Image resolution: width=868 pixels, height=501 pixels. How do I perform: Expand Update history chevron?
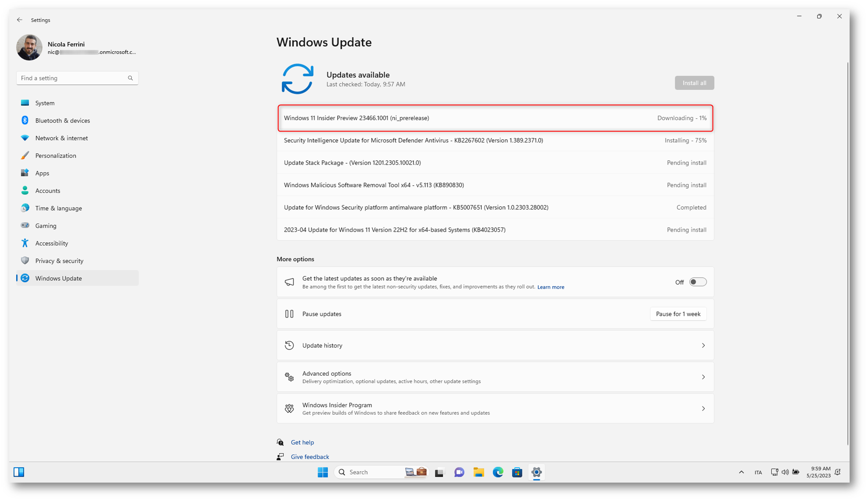tap(703, 346)
